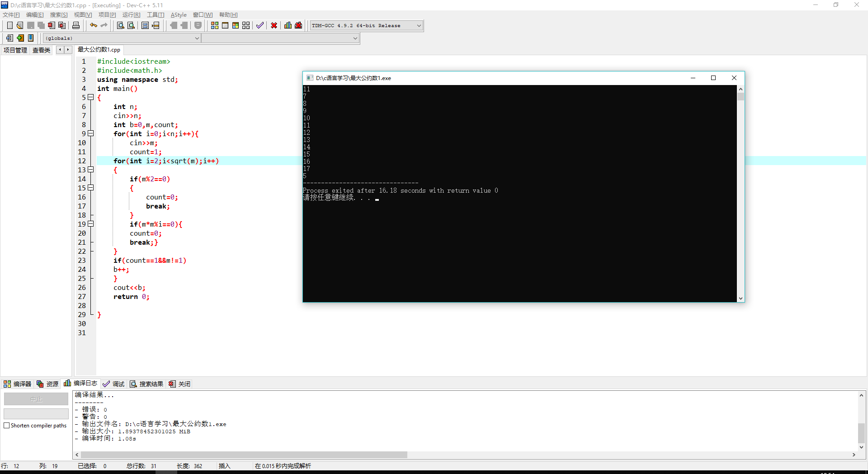Collapse the code fold at line 19
The height and width of the screenshot is (474, 868).
[x=91, y=224]
